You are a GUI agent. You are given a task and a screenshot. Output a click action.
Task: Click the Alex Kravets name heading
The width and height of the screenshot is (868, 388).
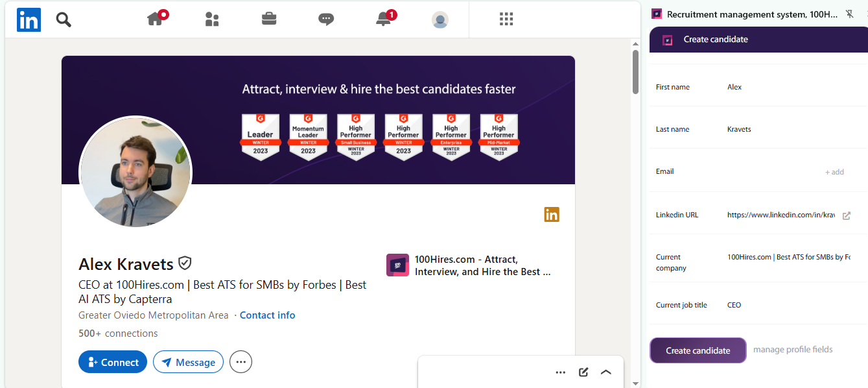tap(126, 264)
